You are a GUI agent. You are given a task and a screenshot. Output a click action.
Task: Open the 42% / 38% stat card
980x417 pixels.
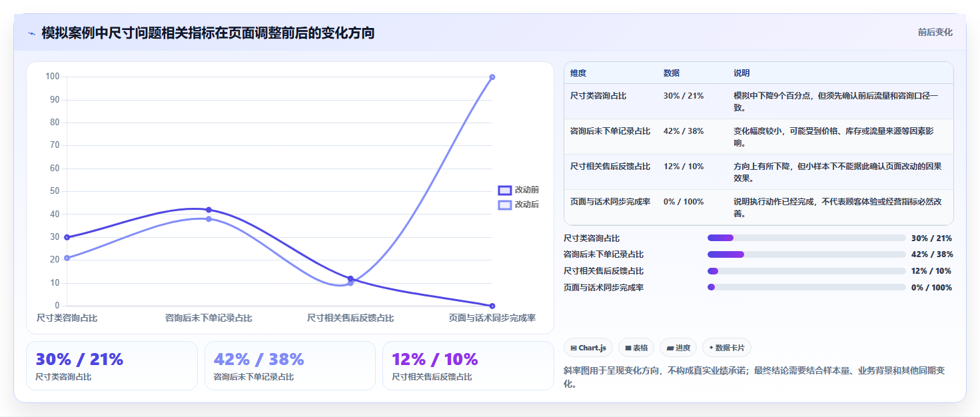coord(290,366)
